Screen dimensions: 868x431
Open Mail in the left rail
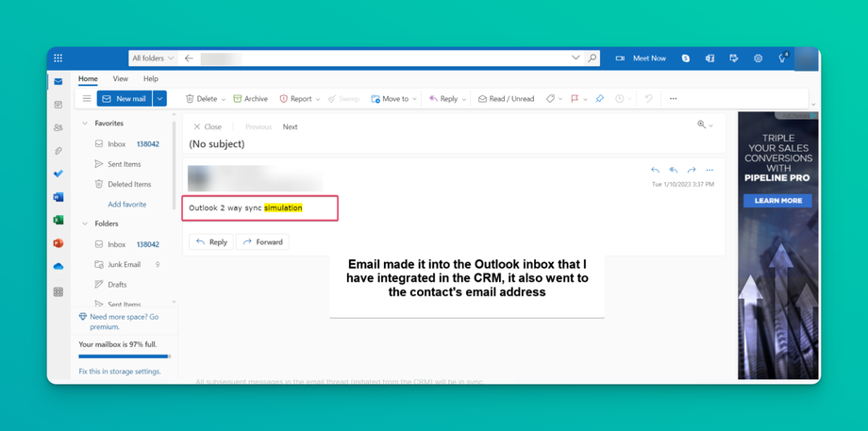tap(58, 82)
